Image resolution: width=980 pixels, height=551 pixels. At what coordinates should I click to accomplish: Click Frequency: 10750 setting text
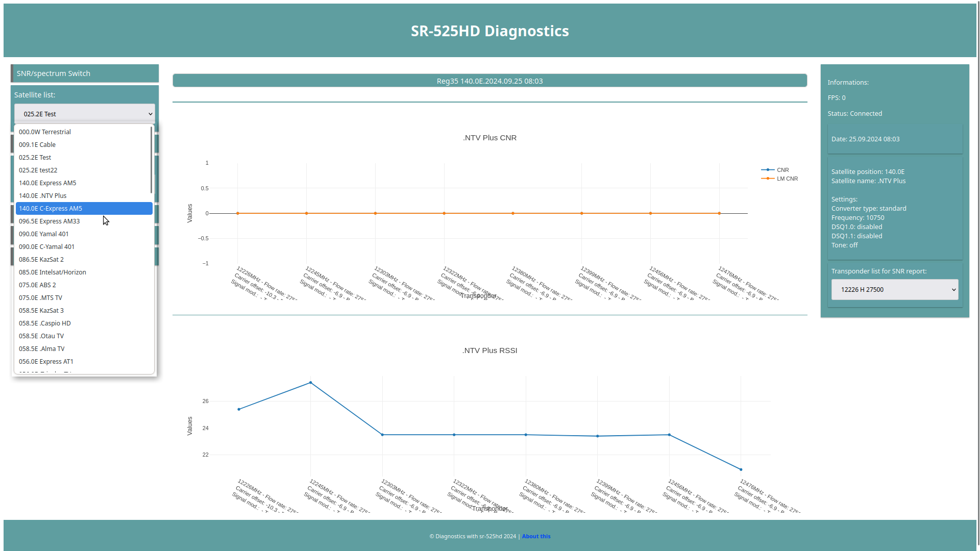point(857,217)
